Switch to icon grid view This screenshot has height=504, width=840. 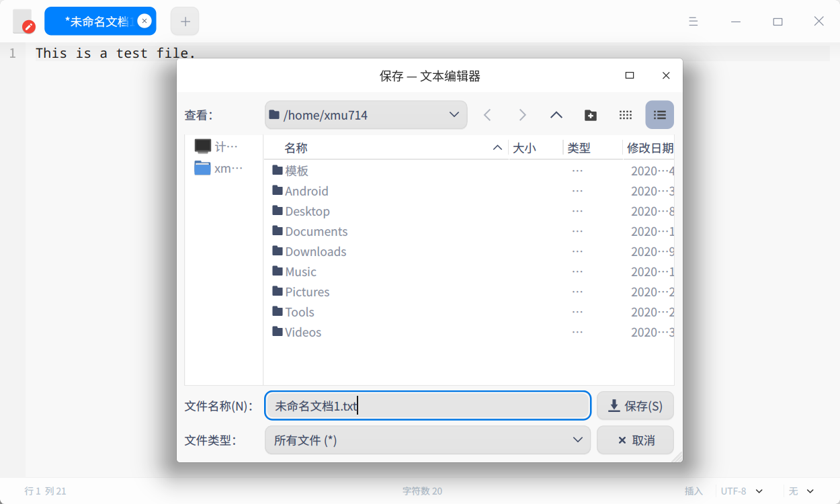pos(626,115)
